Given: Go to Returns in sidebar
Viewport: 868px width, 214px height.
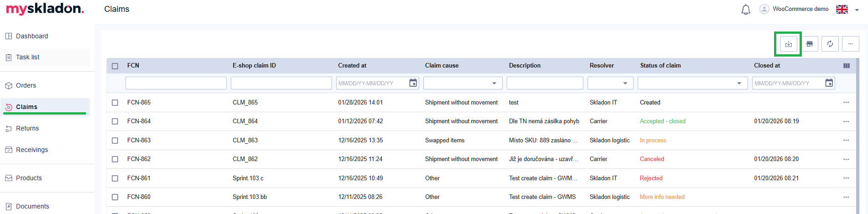Looking at the screenshot, I should tap(45, 128).
